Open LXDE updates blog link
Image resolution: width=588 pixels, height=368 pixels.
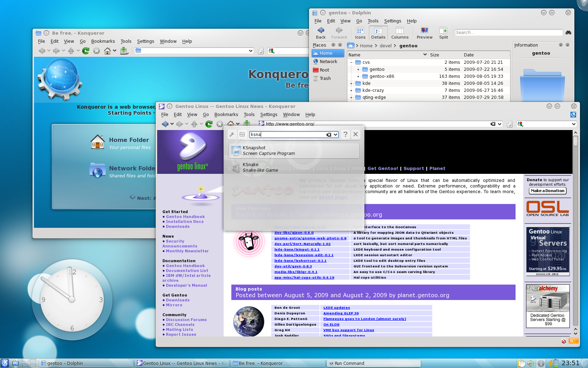click(336, 308)
